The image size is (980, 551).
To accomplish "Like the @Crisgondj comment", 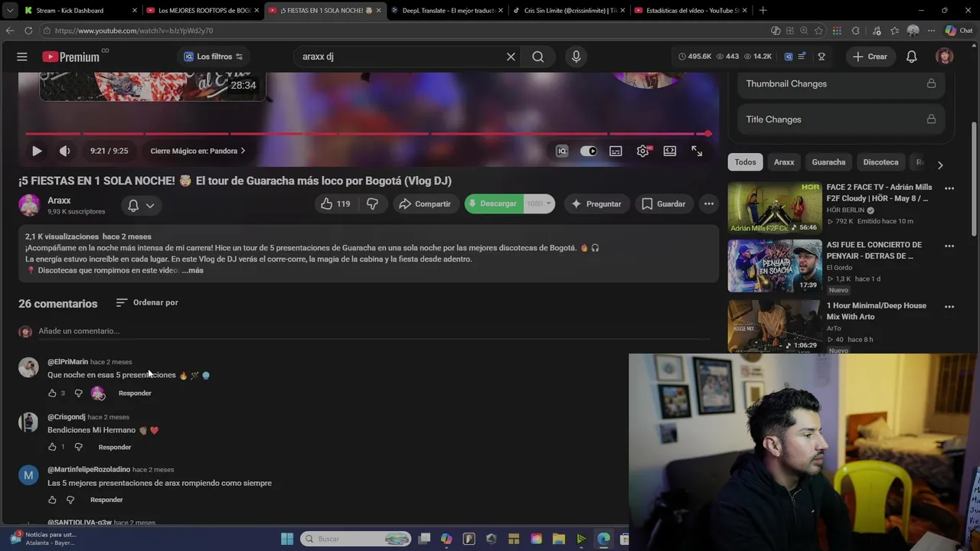I will 52,447.
